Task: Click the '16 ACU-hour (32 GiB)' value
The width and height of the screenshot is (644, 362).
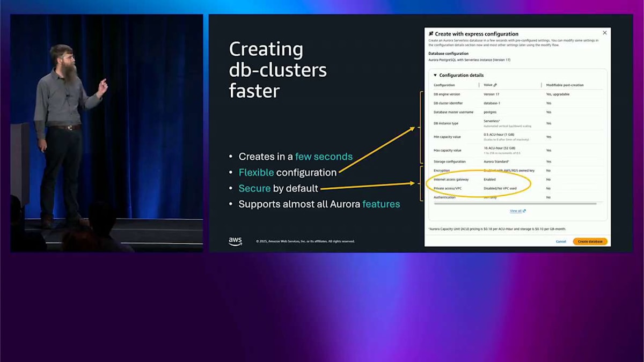Action: coord(500,148)
